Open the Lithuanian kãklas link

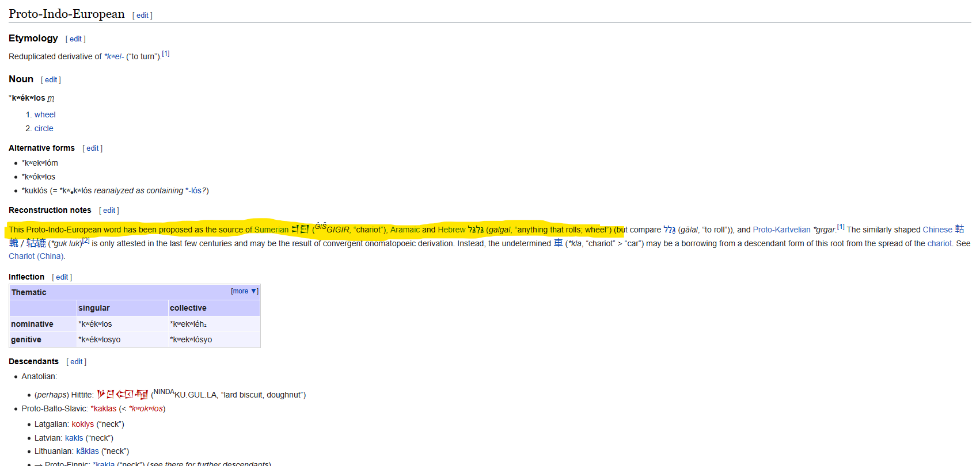click(x=88, y=451)
